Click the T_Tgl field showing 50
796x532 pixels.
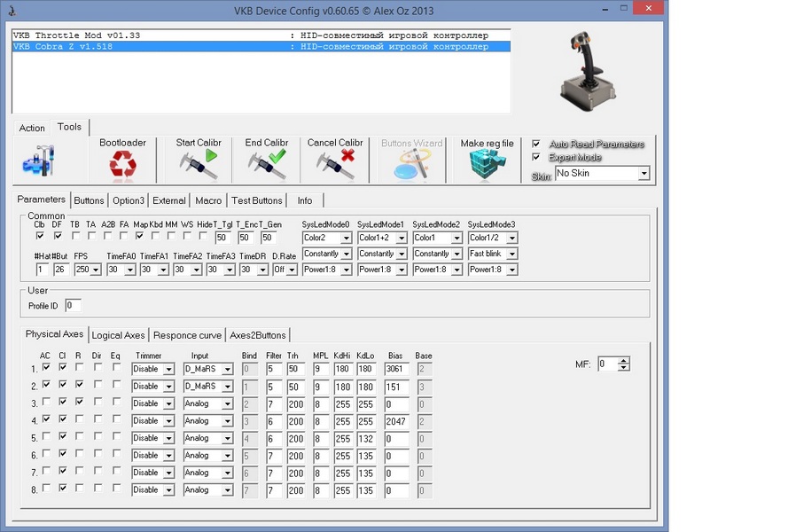tap(222, 238)
